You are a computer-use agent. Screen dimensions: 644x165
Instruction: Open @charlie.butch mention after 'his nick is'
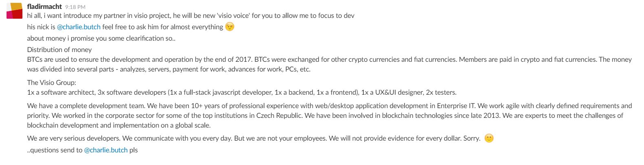(x=79, y=27)
